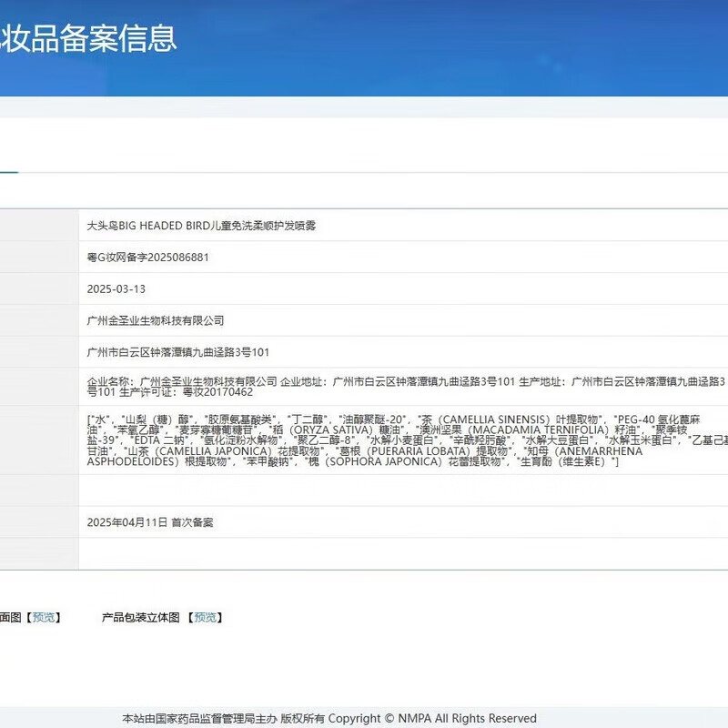Click the production license 粤妆20170462 text

point(217,392)
